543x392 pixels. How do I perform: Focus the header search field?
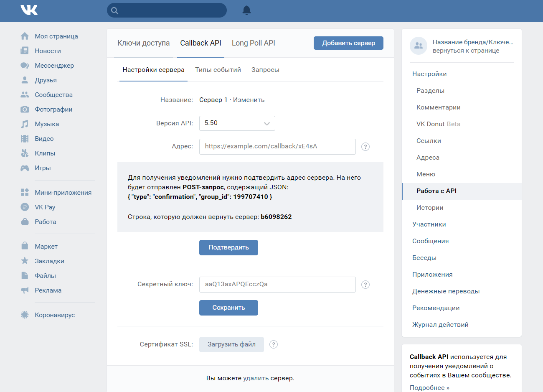click(x=167, y=10)
